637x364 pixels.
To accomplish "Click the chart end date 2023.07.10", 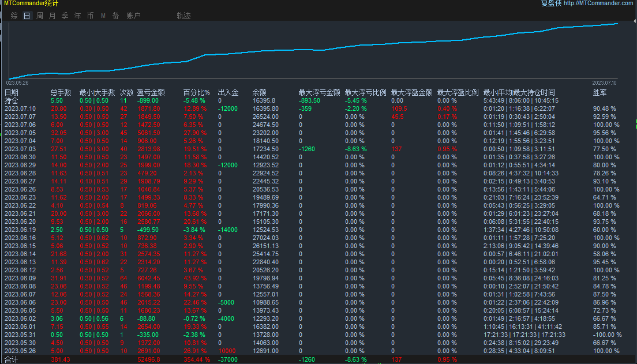I will [x=605, y=83].
